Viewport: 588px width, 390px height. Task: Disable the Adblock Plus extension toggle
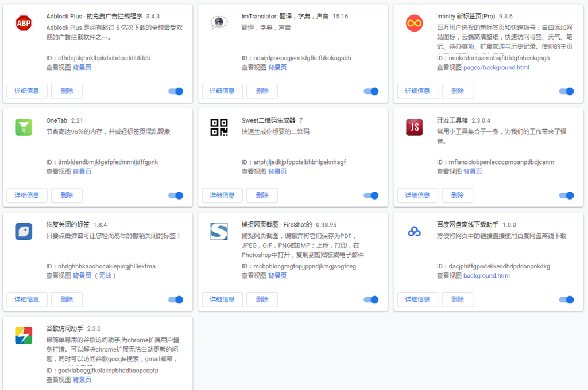click(176, 91)
